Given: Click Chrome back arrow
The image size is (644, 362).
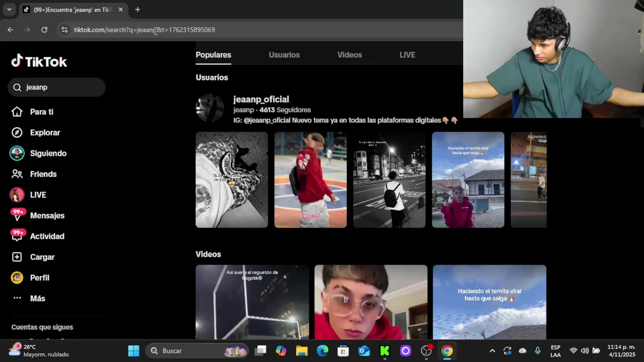Looking at the screenshot, I should (11, 30).
